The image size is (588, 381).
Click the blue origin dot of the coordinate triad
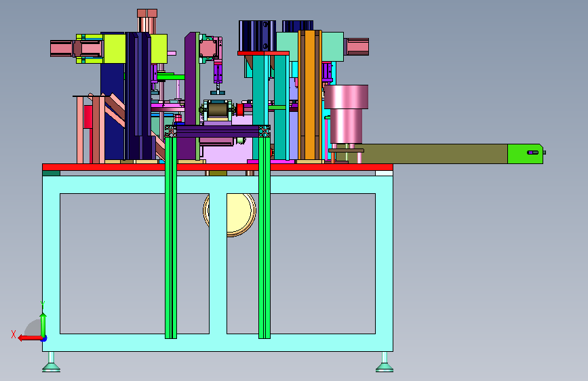44,338
